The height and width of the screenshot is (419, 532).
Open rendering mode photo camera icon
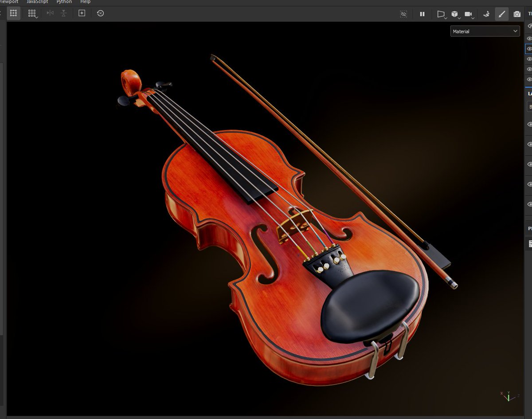(517, 14)
